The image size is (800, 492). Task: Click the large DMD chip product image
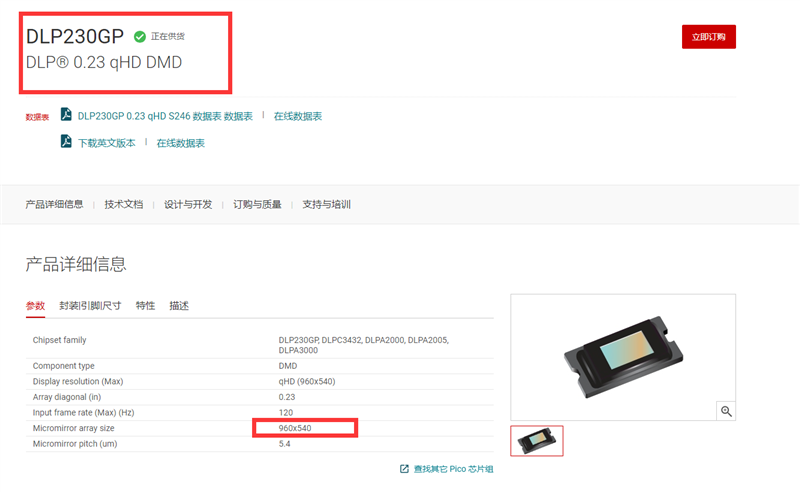[x=623, y=357]
